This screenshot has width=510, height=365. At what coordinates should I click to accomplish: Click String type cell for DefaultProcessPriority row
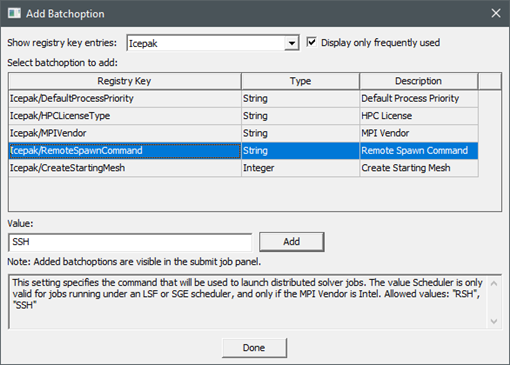pos(300,98)
